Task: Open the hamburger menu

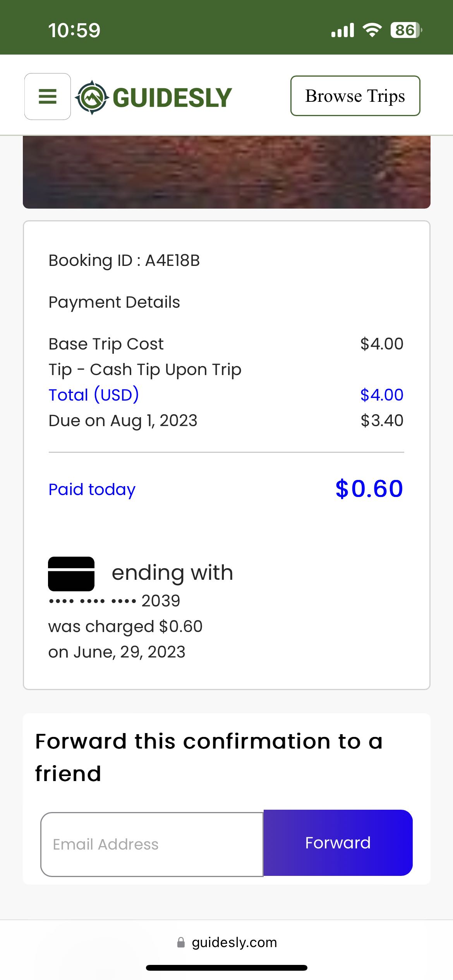Action: click(x=47, y=96)
